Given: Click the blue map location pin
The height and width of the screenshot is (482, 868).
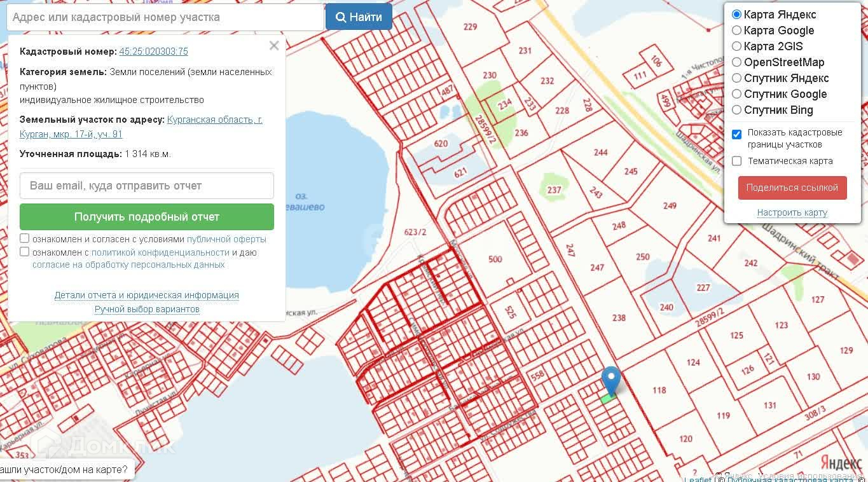Looking at the screenshot, I should click(x=611, y=381).
